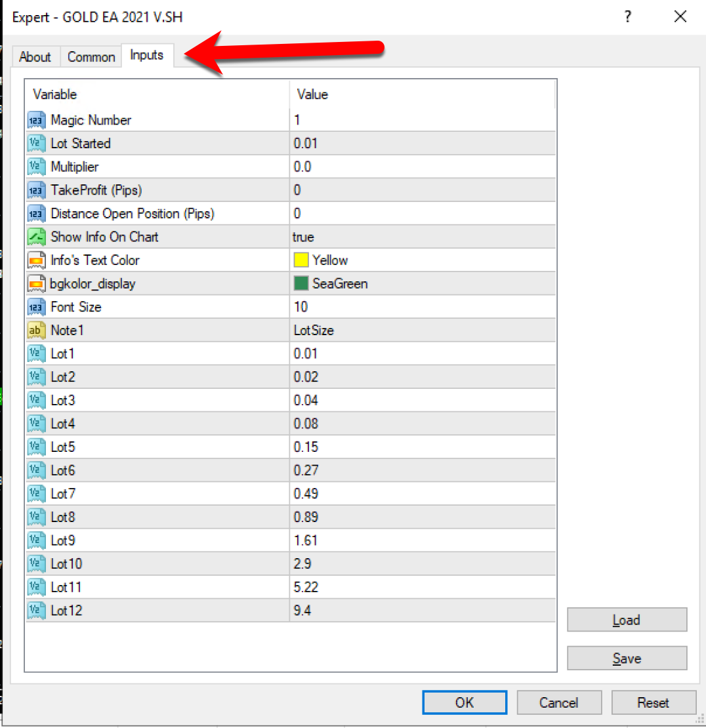Click the Lot2 row icon

point(36,377)
